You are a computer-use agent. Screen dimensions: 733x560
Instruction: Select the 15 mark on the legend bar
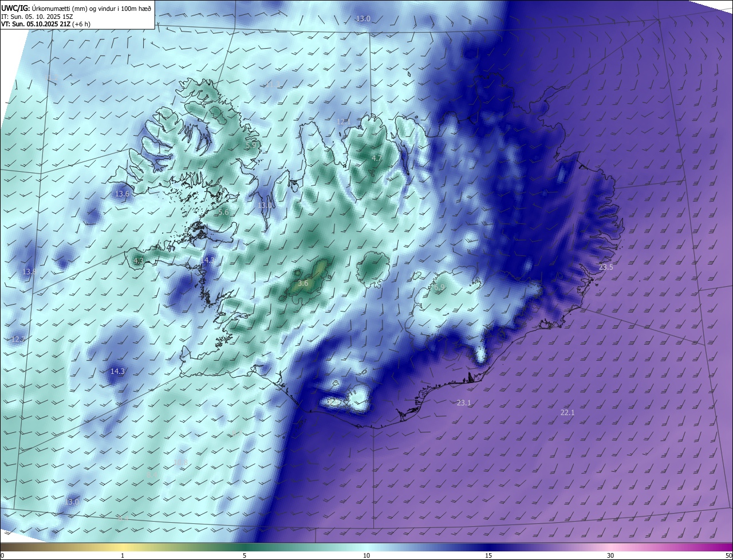(x=488, y=555)
